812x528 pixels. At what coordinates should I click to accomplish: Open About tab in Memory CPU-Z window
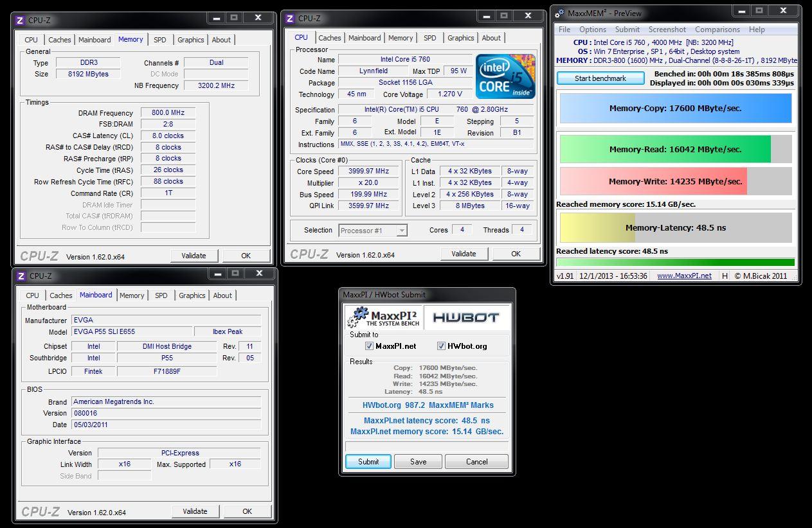(221, 40)
